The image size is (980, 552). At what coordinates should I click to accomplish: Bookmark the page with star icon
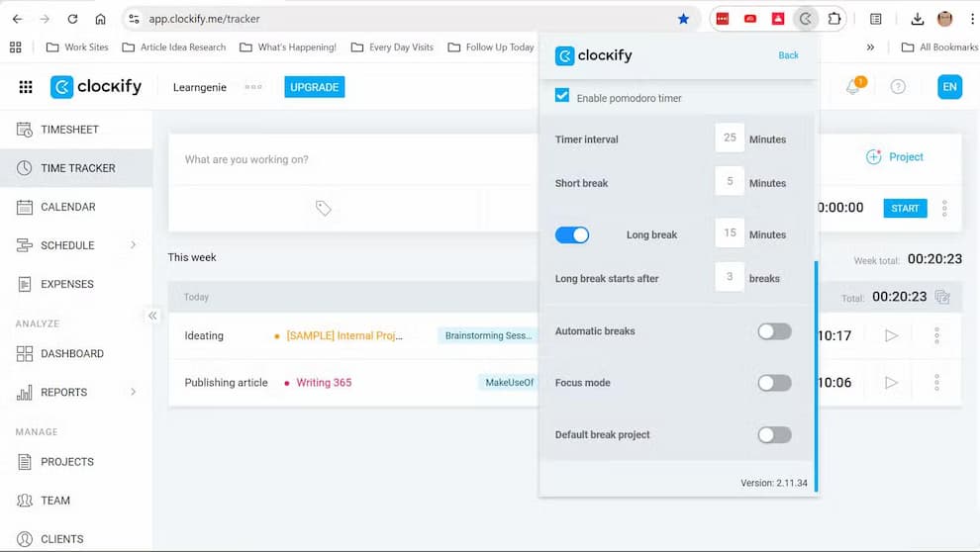683,19
